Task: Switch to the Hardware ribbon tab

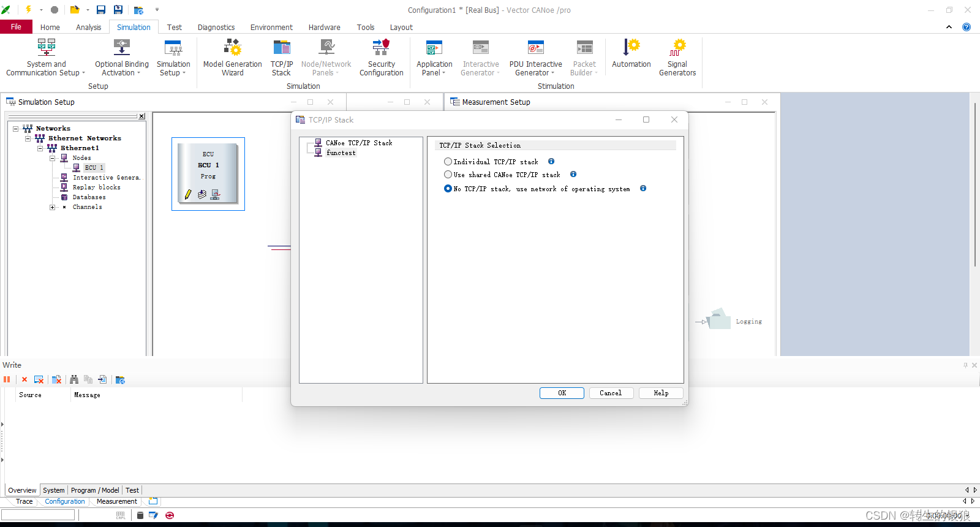Action: click(325, 28)
